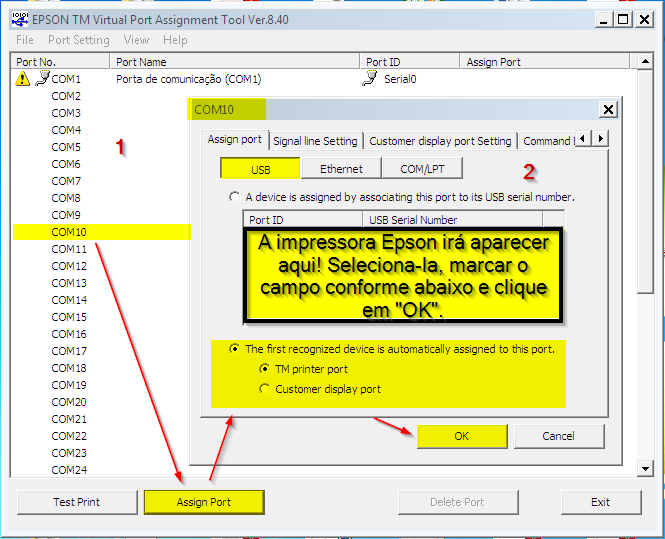The height and width of the screenshot is (539, 665).
Task: Click the USB Serial Number column header
Action: tap(452, 220)
